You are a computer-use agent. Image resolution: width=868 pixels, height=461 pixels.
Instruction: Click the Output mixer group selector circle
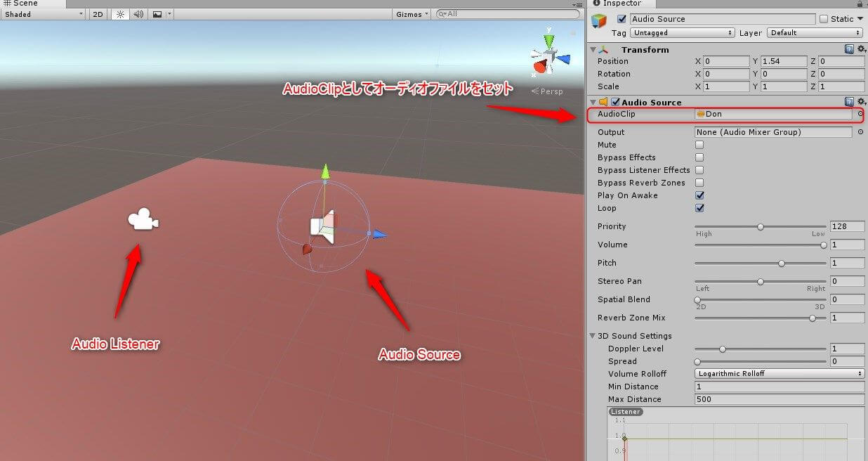[860, 131]
